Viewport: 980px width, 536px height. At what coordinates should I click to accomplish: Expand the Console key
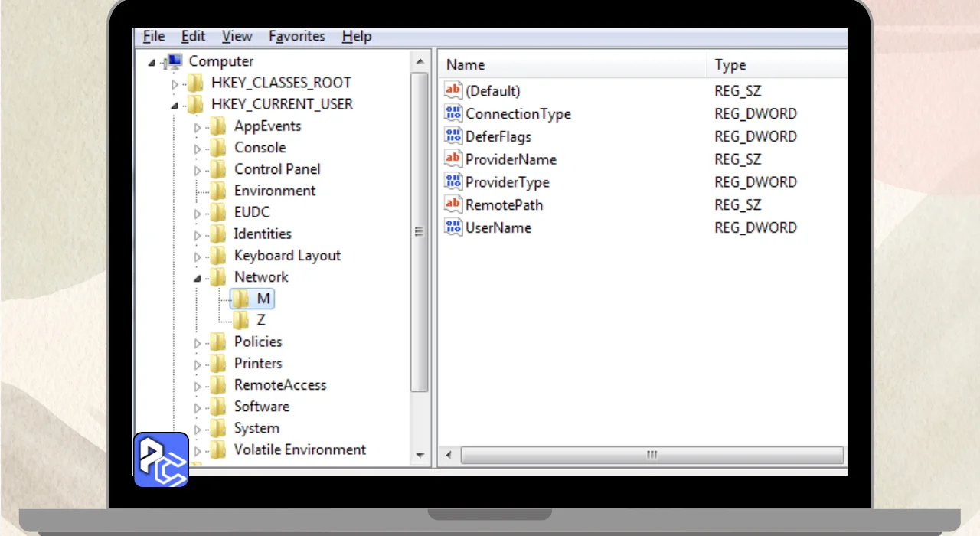(198, 149)
